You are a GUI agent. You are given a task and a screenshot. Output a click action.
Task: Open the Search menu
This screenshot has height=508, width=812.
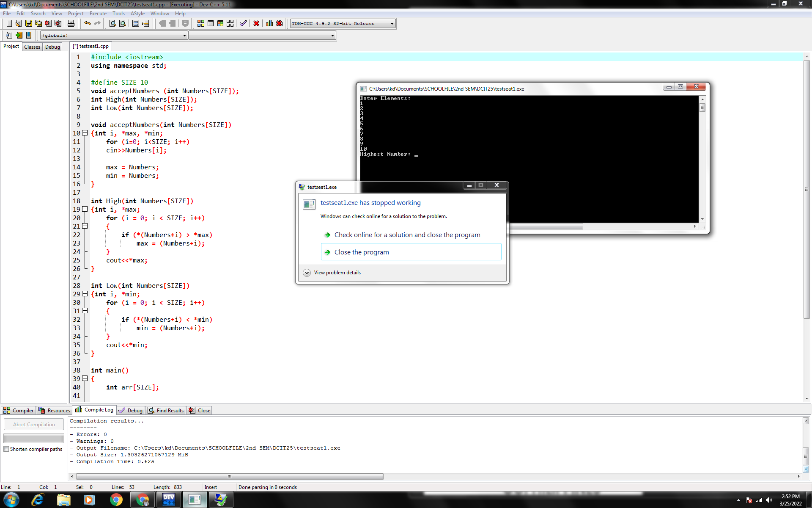38,14
